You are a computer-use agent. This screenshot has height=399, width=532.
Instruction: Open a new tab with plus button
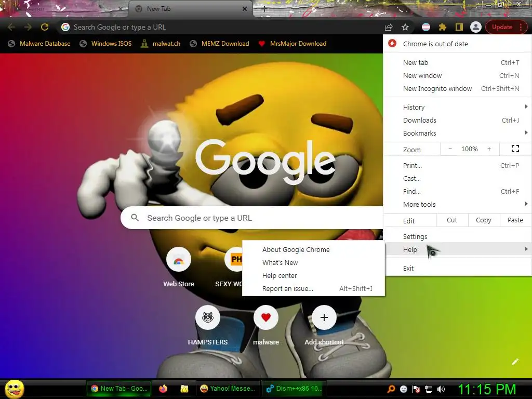click(x=264, y=9)
